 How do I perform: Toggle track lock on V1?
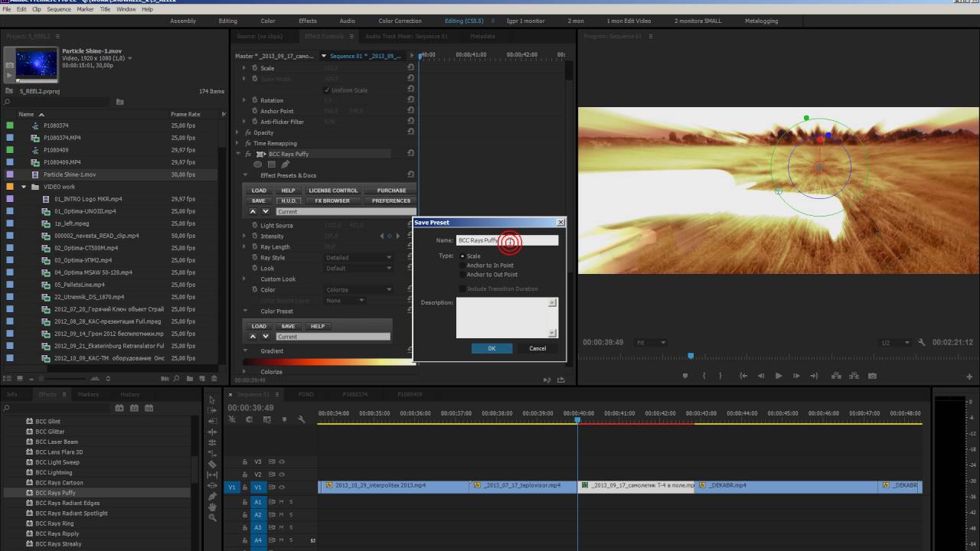coord(245,487)
